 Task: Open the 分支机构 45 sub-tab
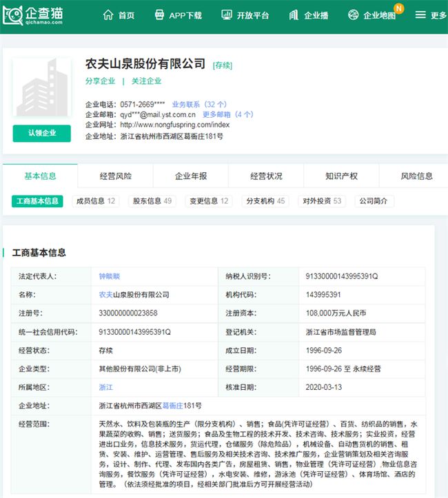(266, 201)
